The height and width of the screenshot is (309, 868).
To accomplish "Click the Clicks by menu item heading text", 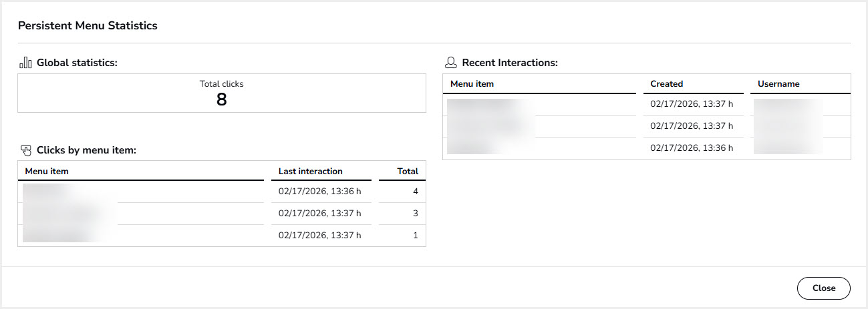I will (x=86, y=150).
